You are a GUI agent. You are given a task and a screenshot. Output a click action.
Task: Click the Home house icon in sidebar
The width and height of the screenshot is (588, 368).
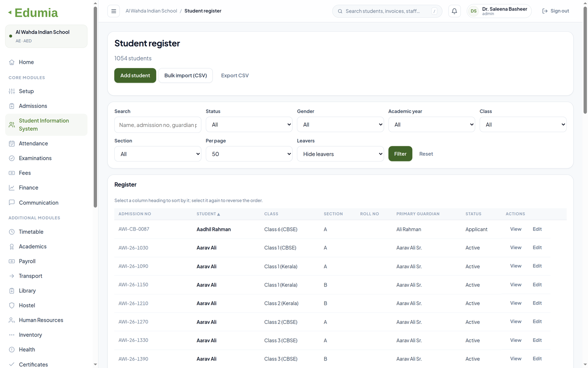coord(12,62)
